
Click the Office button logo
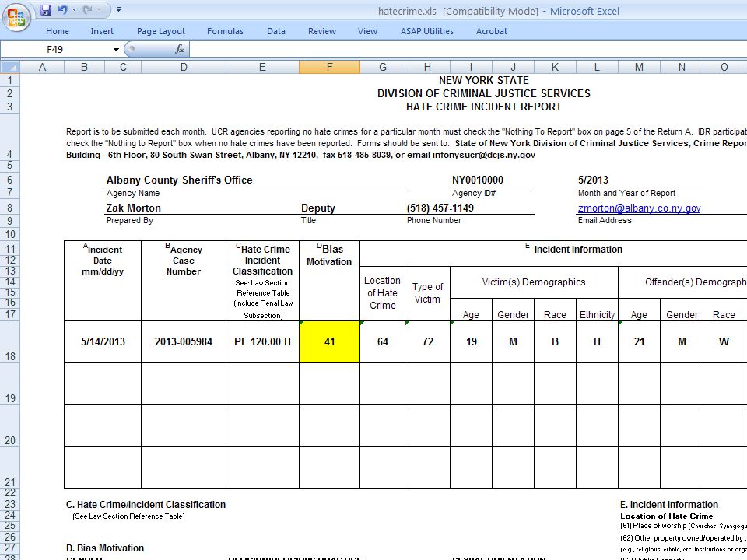point(16,16)
